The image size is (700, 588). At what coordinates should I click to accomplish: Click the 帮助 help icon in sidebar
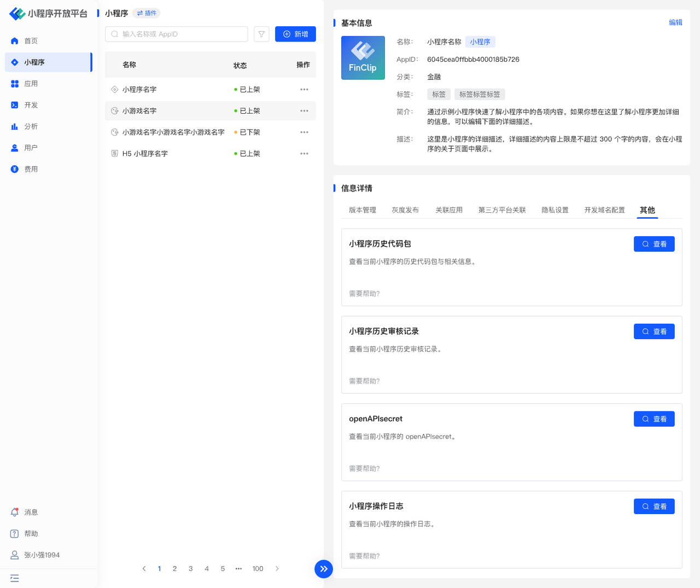(15, 533)
